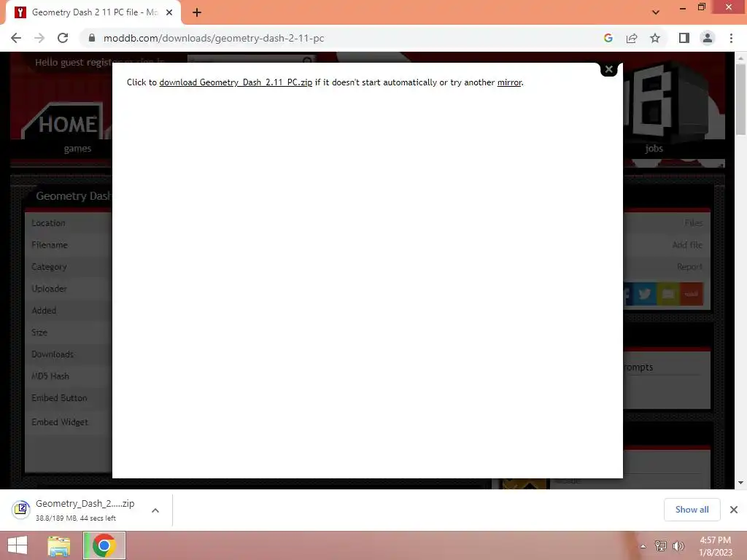Toggle the browser side panel

point(684,38)
